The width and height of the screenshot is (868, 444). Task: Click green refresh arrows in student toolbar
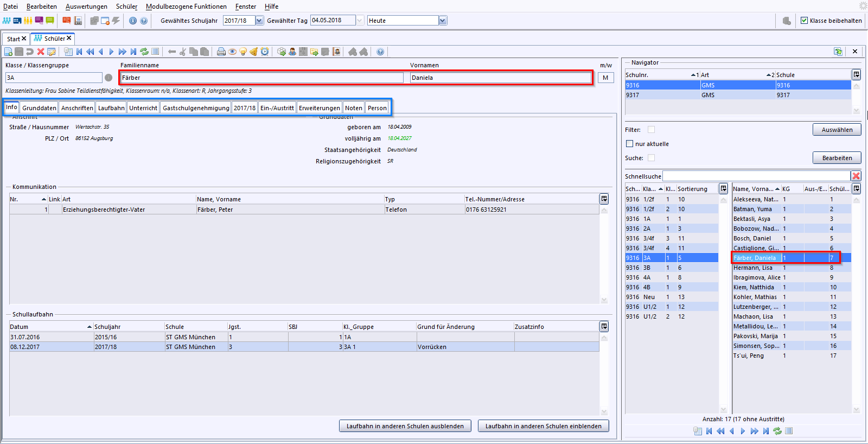[x=144, y=52]
